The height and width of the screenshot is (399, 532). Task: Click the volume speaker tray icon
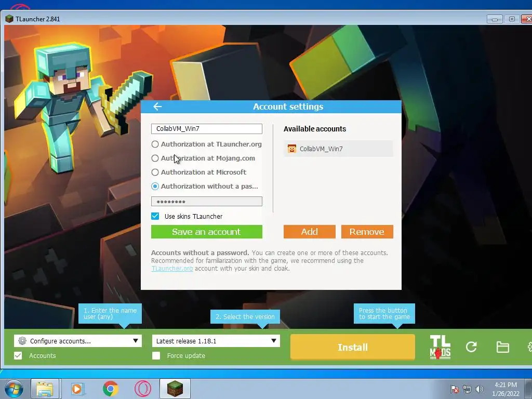[479, 389]
